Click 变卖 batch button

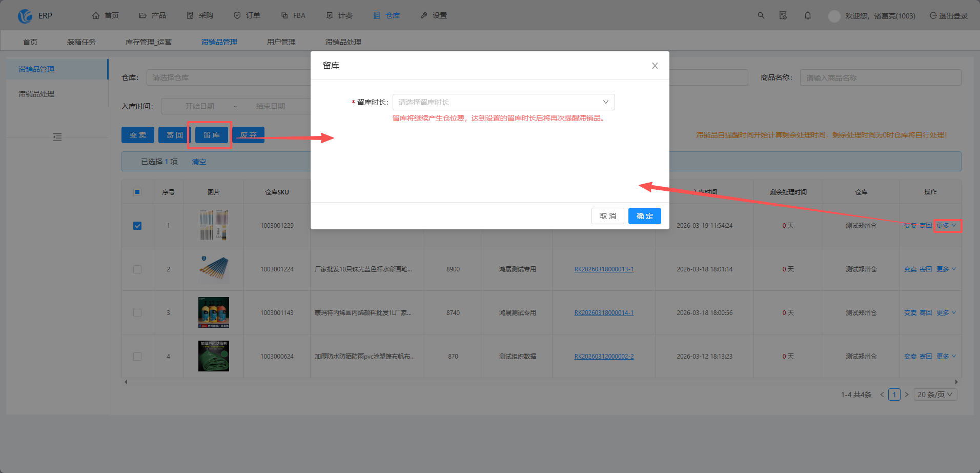pos(138,135)
